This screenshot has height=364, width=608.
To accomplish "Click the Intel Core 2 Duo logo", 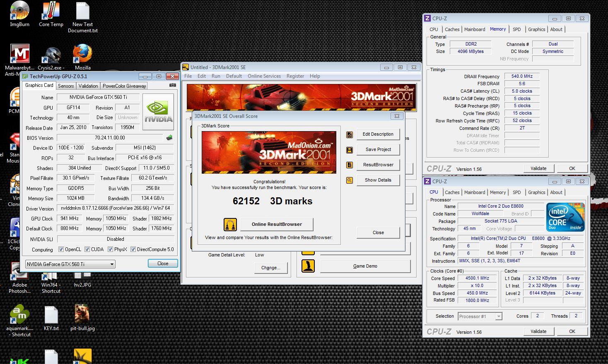I will click(565, 217).
